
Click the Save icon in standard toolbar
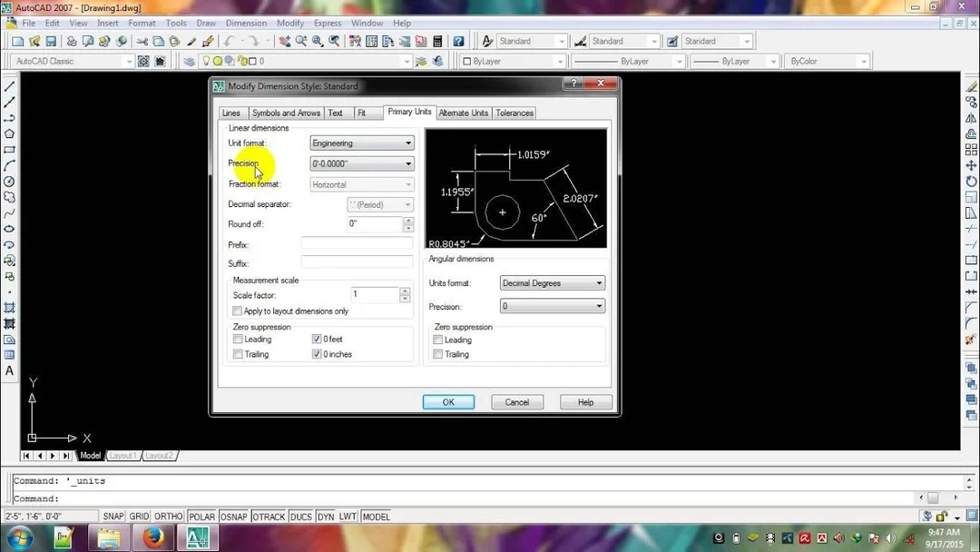[51, 41]
